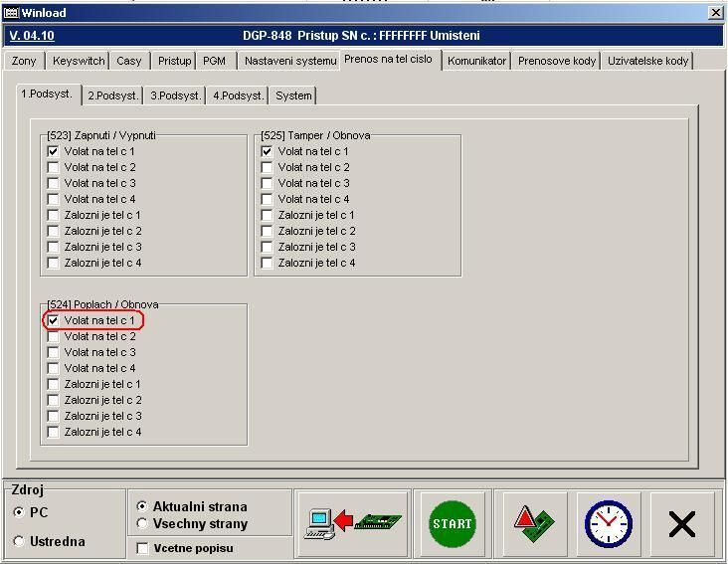Choose the Aktualni strana radio option

click(142, 506)
